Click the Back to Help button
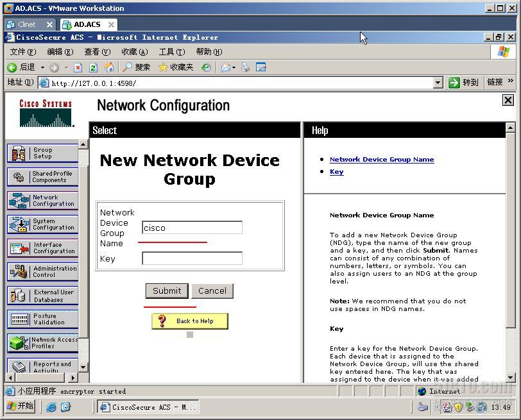 tap(190, 321)
